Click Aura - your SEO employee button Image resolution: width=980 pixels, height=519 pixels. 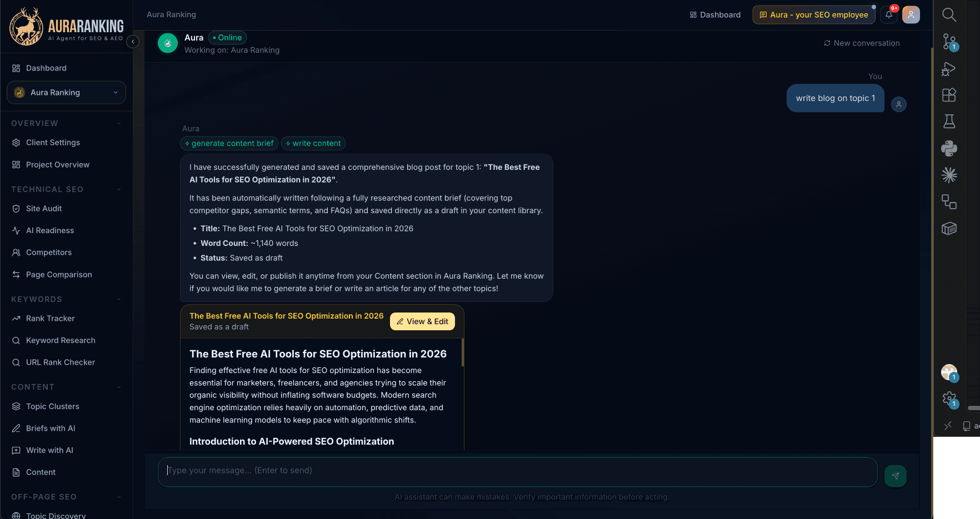click(813, 15)
